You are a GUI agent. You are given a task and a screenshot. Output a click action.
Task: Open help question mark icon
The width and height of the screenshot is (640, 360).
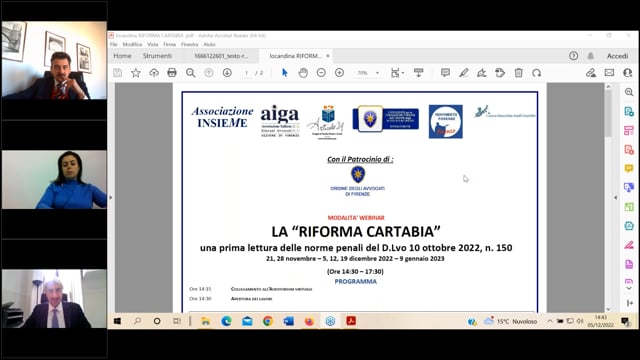(573, 56)
